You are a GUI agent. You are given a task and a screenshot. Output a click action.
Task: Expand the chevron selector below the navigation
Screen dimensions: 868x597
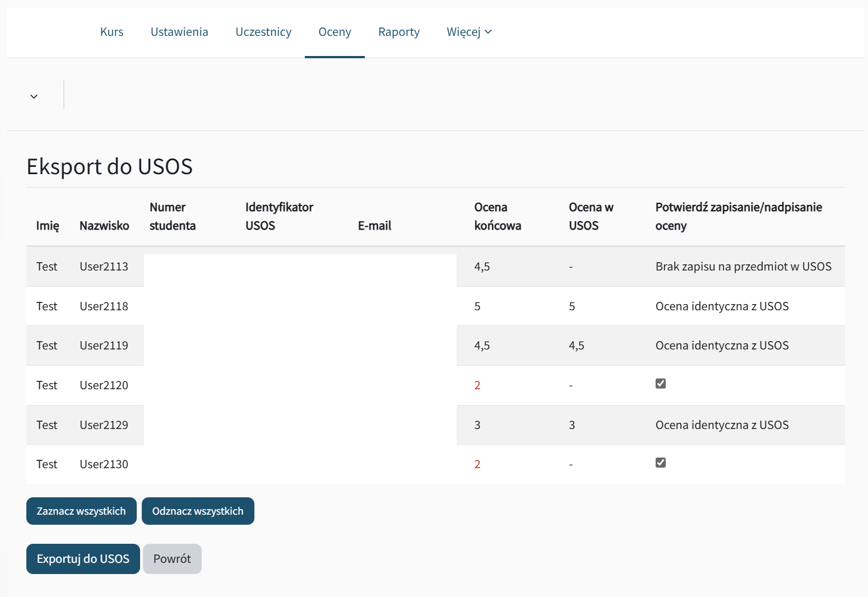click(x=34, y=96)
